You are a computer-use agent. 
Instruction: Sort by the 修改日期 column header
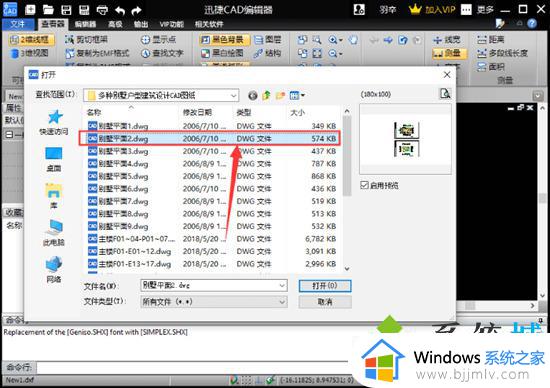(x=197, y=112)
